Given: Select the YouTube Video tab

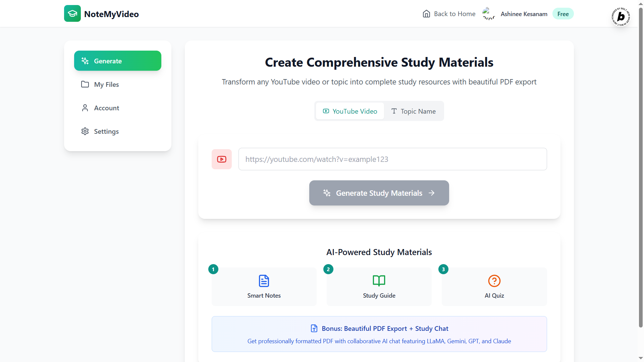Looking at the screenshot, I should coord(350,111).
